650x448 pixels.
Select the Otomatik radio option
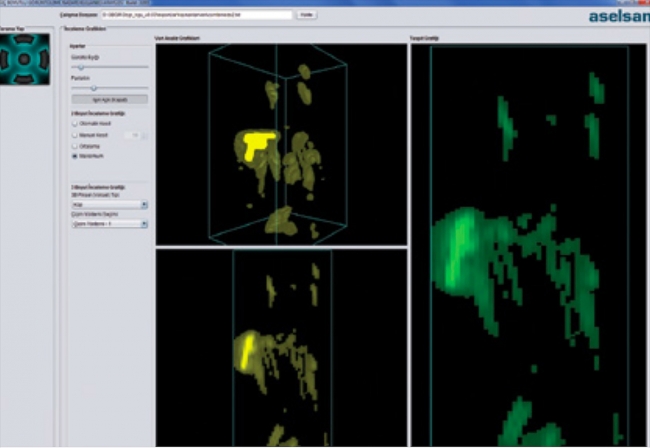click(x=74, y=124)
